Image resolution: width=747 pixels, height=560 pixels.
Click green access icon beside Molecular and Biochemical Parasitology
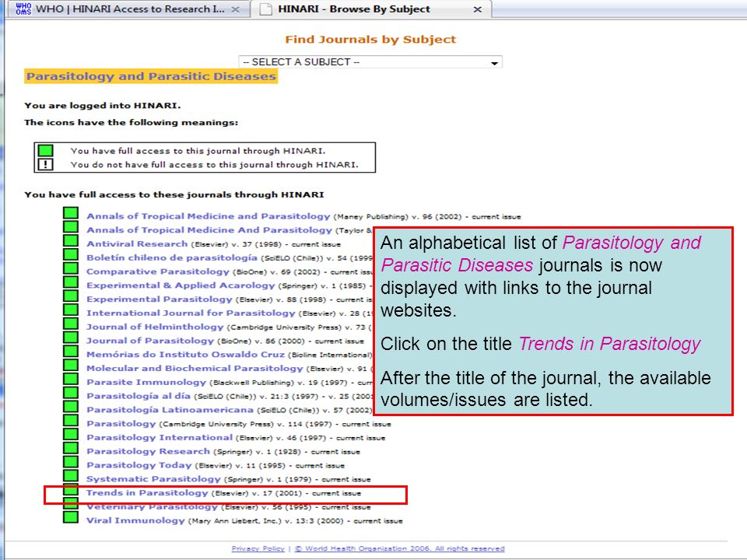coord(71,365)
